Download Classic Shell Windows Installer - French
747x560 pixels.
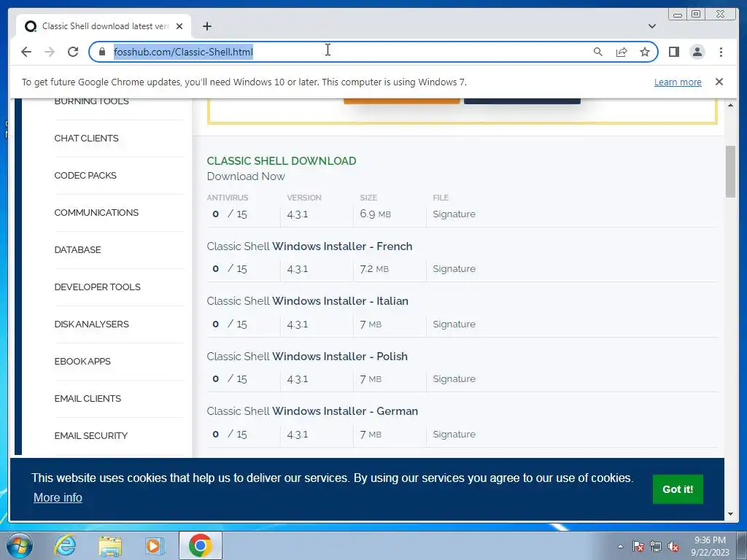point(309,246)
